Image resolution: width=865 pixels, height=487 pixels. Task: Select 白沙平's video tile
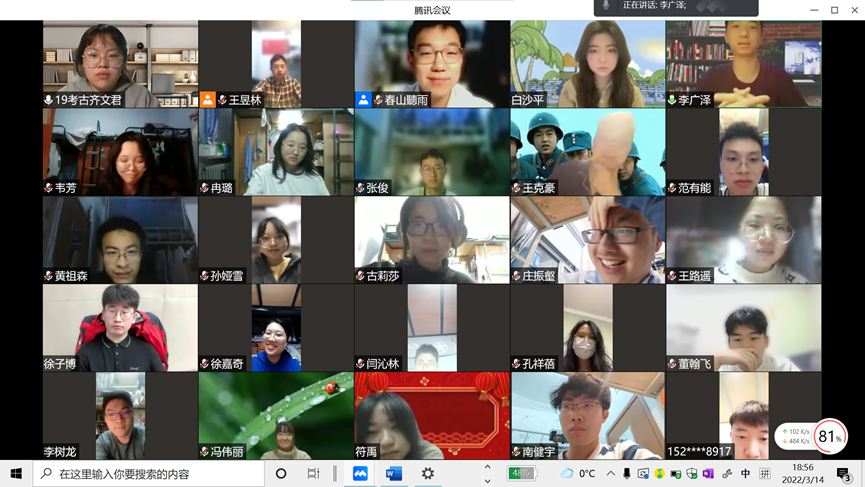pyautogui.click(x=588, y=64)
